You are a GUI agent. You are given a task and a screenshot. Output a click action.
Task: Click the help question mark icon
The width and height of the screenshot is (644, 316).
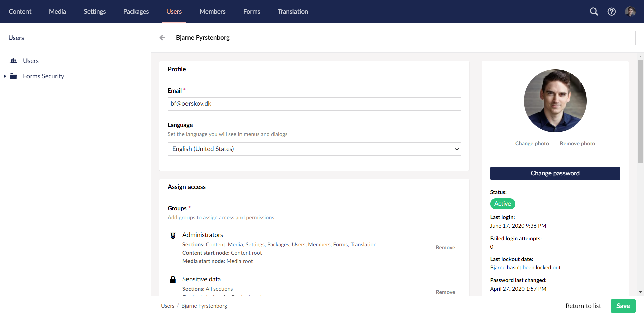(612, 11)
